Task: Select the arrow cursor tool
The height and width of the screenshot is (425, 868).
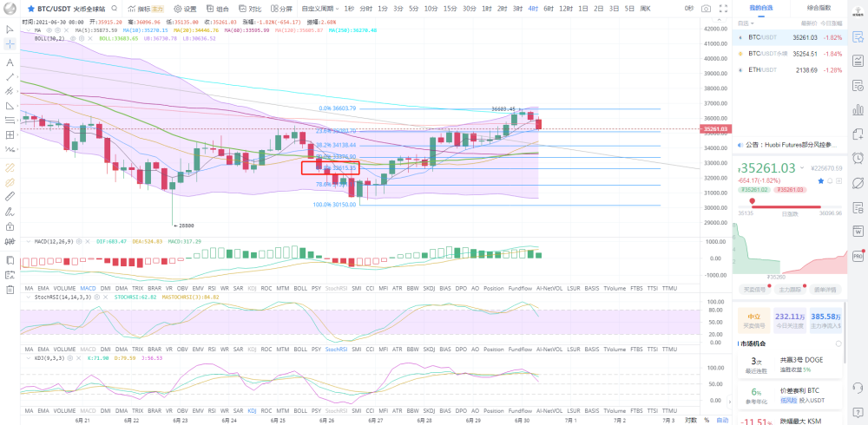Action: click(10, 29)
